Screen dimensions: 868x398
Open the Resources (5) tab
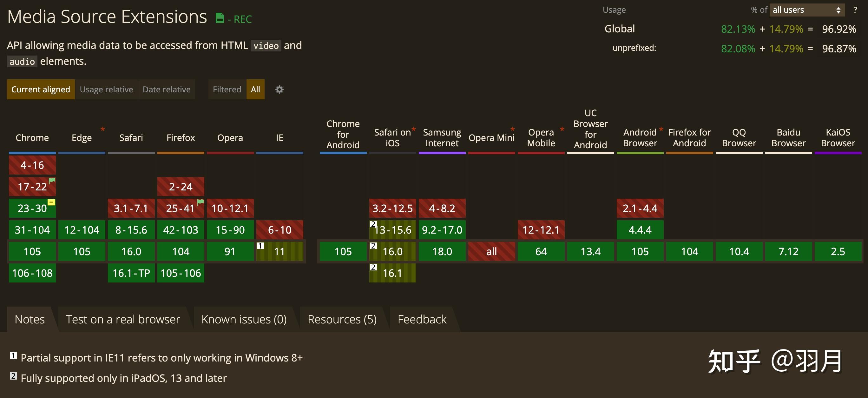[x=342, y=319]
